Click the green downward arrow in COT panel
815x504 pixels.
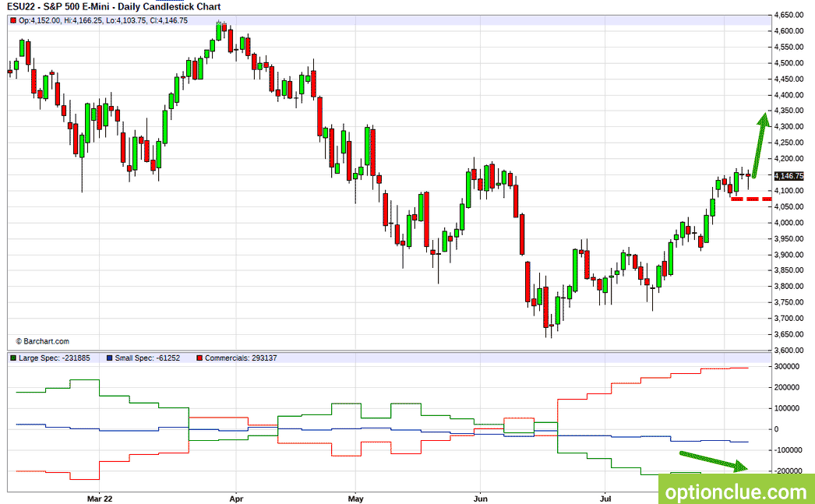tap(714, 462)
